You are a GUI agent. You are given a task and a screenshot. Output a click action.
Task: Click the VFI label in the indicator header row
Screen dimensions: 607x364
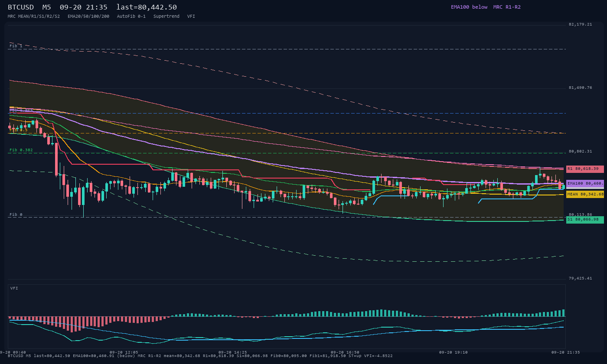(x=191, y=16)
